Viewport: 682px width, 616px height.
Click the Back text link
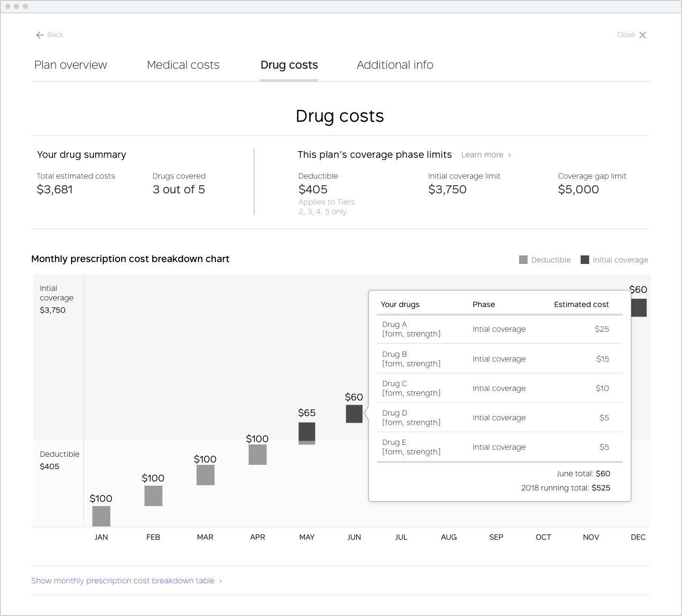55,35
